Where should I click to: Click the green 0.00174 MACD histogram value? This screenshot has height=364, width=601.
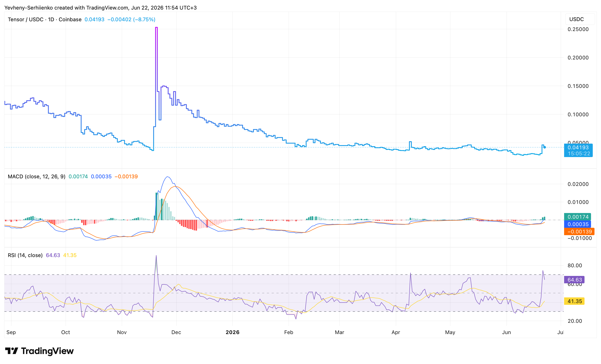pyautogui.click(x=78, y=176)
